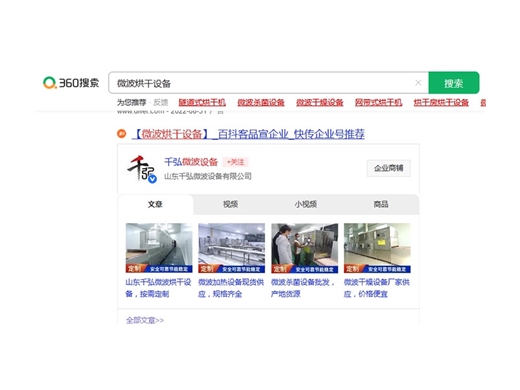Open thumbnail above 山东千弘微波烘干设备
The image size is (520, 390).
159,248
